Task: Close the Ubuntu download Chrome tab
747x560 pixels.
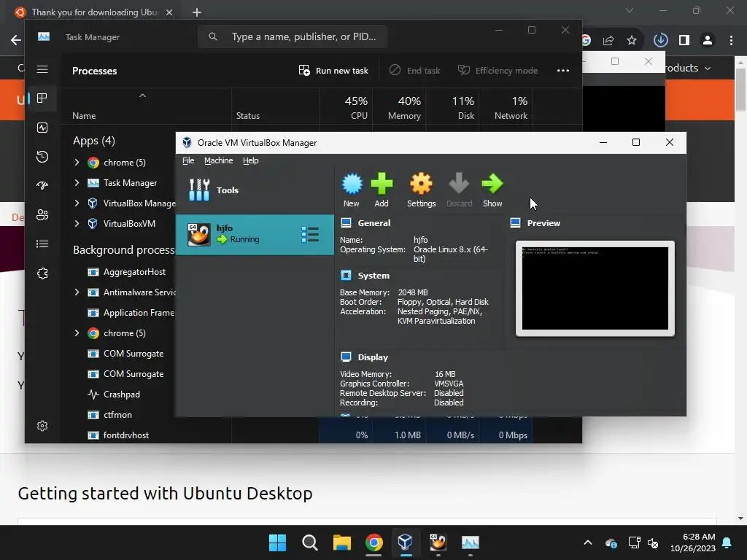Action: pyautogui.click(x=169, y=12)
